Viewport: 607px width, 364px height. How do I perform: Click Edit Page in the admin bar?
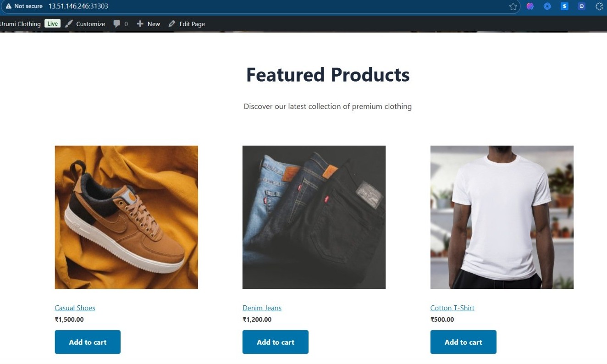(x=187, y=24)
